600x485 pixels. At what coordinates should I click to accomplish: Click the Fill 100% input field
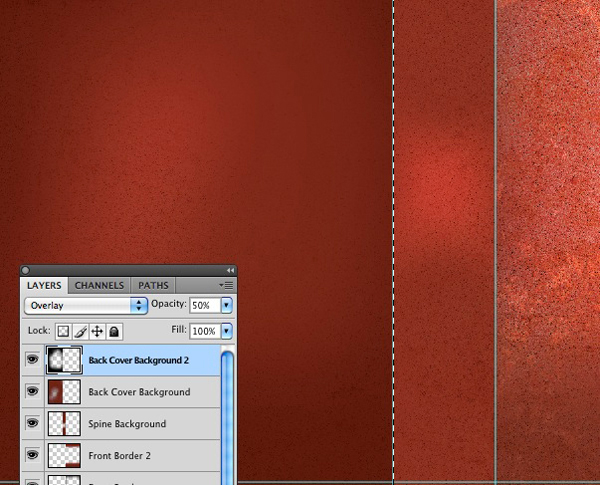tap(205, 331)
